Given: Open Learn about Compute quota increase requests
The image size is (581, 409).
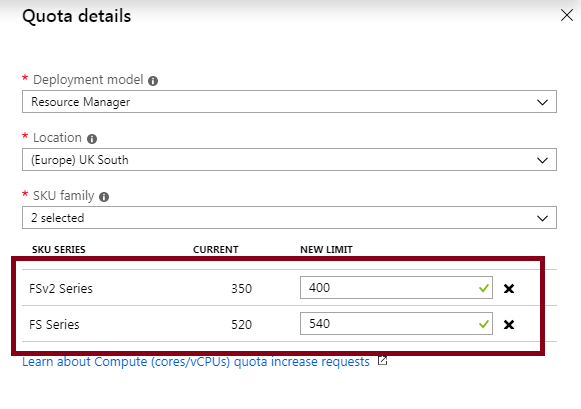Looking at the screenshot, I should tap(196, 362).
